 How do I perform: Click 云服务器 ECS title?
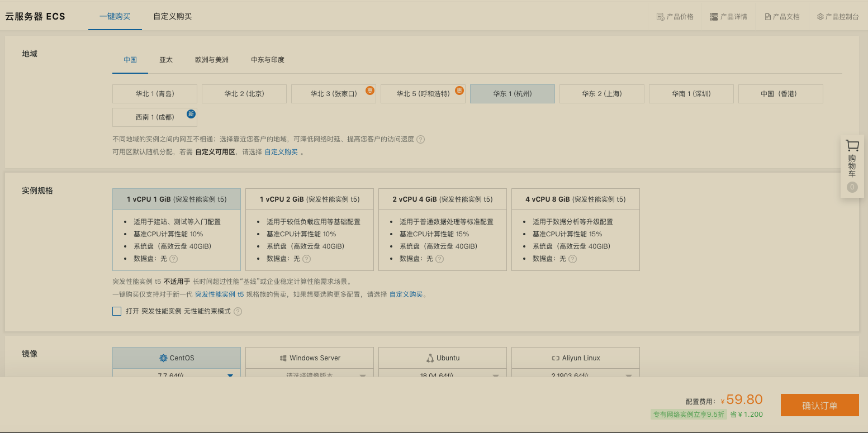[x=35, y=16]
